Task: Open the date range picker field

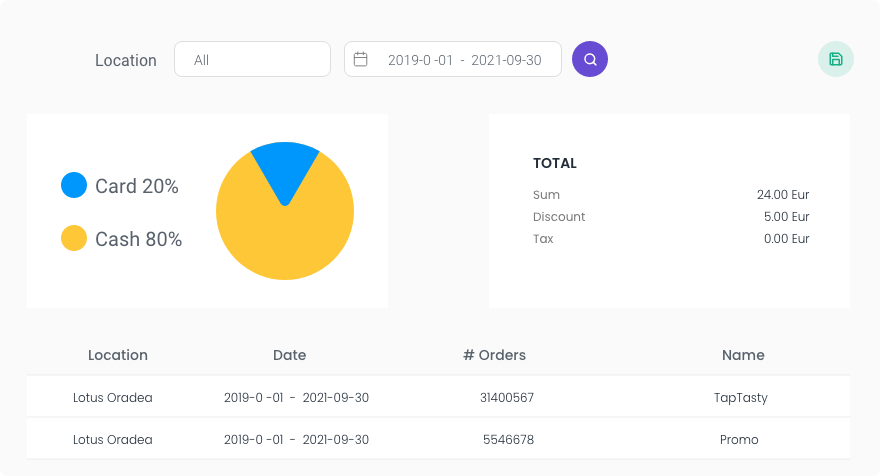Action: pyautogui.click(x=453, y=59)
